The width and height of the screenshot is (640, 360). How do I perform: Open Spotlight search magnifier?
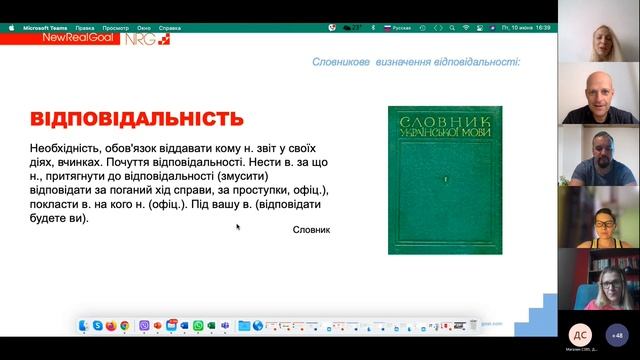(452, 28)
